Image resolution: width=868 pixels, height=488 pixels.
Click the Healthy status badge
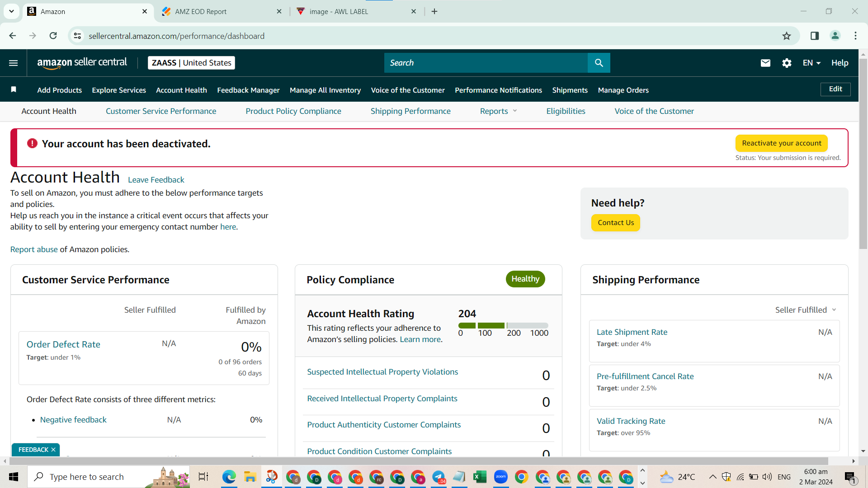(x=525, y=279)
